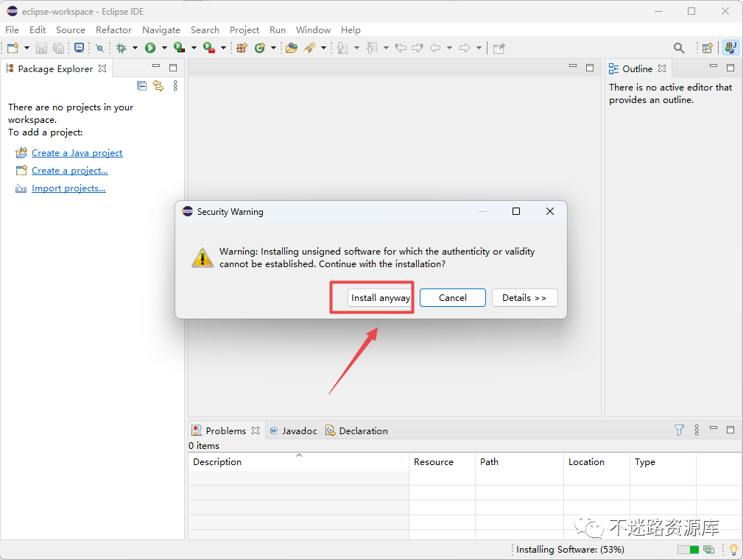
Task: Click the flashlight Search toolbar icon
Action: [x=309, y=48]
